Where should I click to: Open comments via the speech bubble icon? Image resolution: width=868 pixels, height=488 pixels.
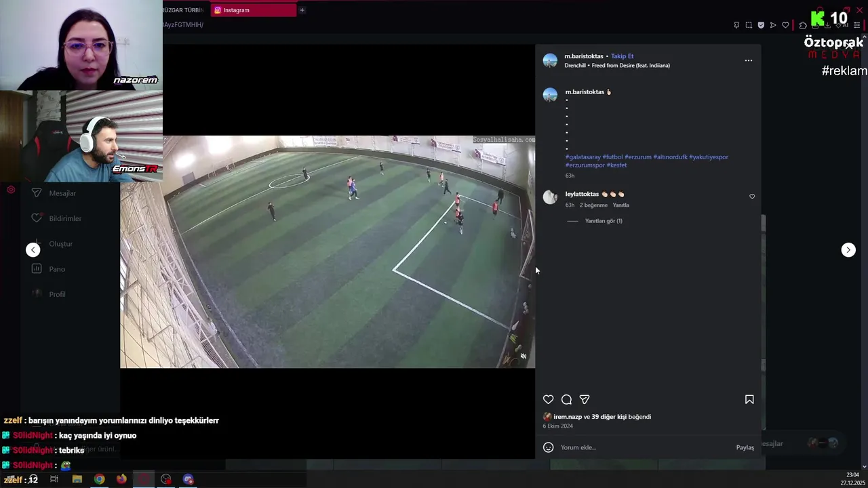[x=566, y=400]
